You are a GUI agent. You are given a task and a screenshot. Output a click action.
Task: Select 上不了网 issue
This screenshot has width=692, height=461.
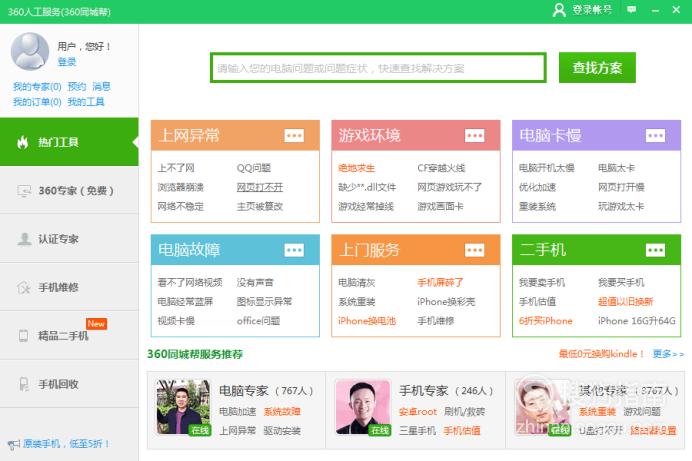pos(176,168)
